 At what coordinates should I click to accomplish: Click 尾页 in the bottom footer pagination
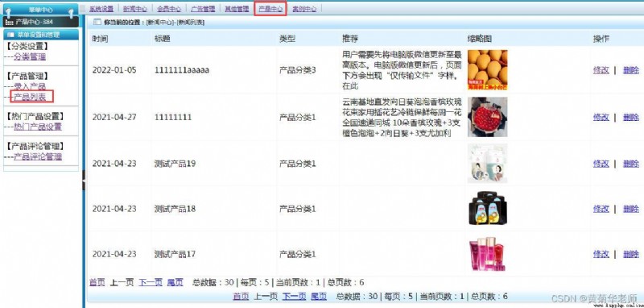pyautogui.click(x=319, y=296)
